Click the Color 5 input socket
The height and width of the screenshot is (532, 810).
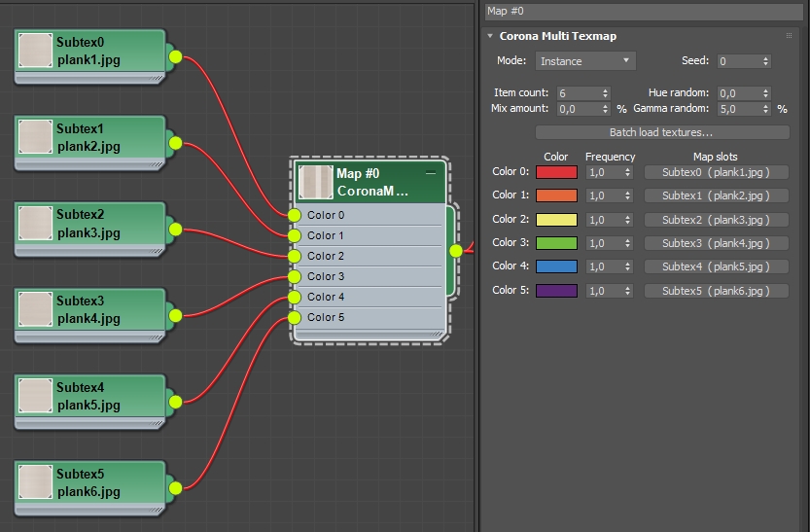(x=295, y=317)
